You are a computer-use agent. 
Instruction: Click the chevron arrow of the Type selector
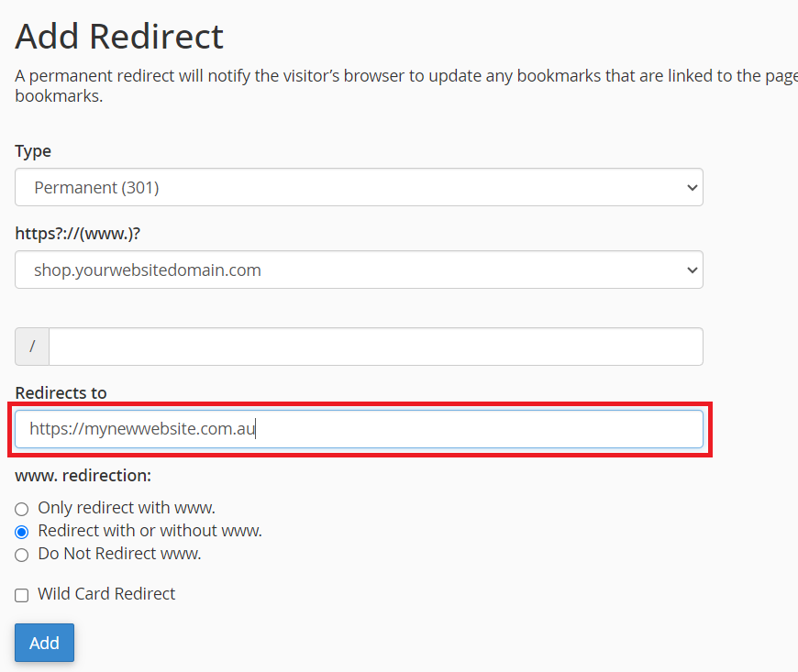692,187
